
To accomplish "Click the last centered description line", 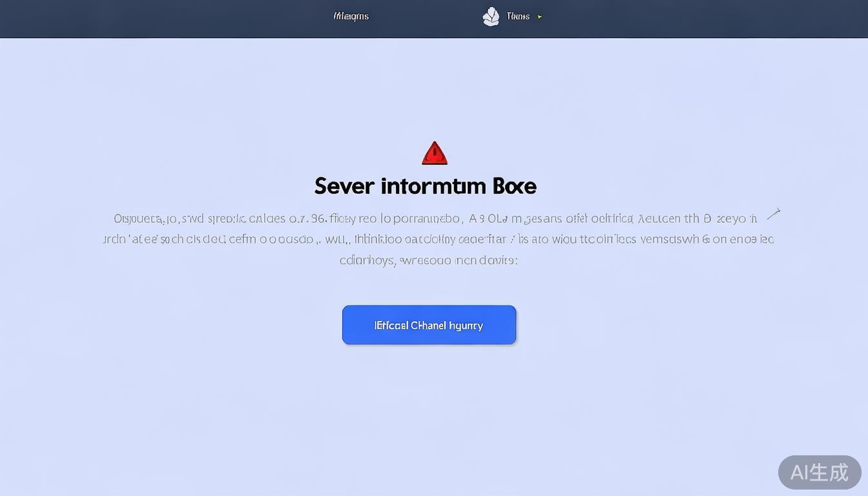I will pos(428,261).
